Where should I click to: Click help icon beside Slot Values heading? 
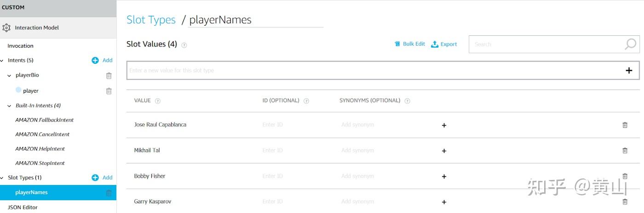184,45
